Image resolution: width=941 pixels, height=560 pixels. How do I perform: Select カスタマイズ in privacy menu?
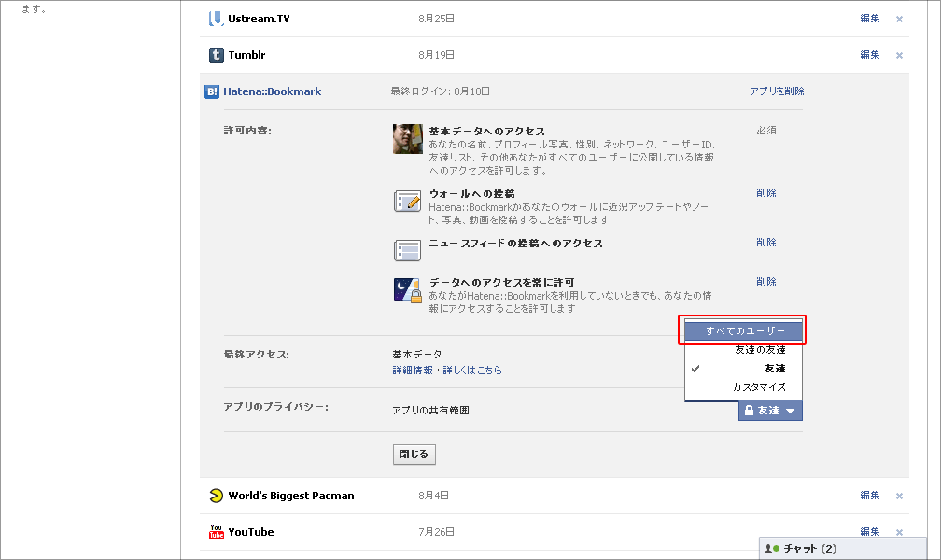[x=743, y=387]
